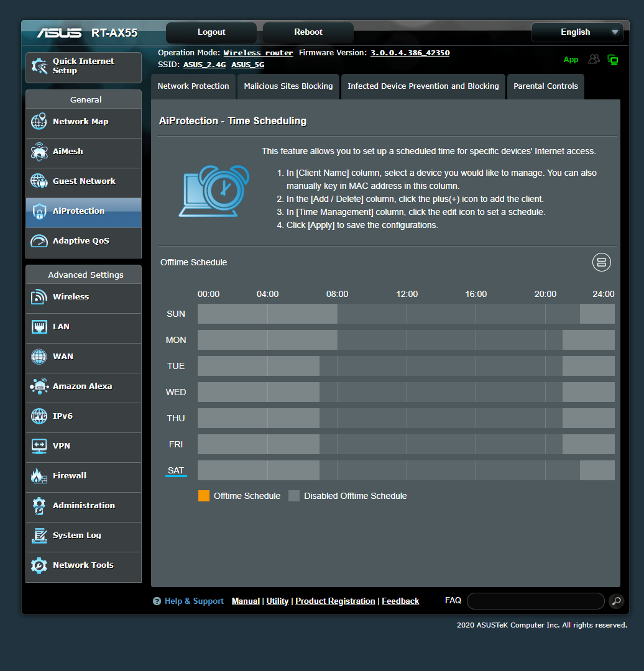Click the AiProtection shield lock icon
Screen dimensions: 644x671
point(39,211)
